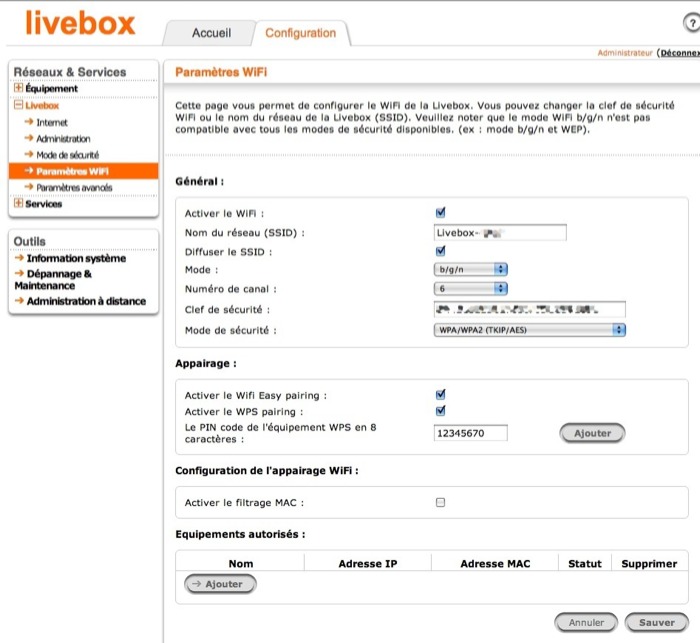This screenshot has width=700, height=643.
Task: Disable the WPS pairing checkbox
Action: [x=441, y=411]
